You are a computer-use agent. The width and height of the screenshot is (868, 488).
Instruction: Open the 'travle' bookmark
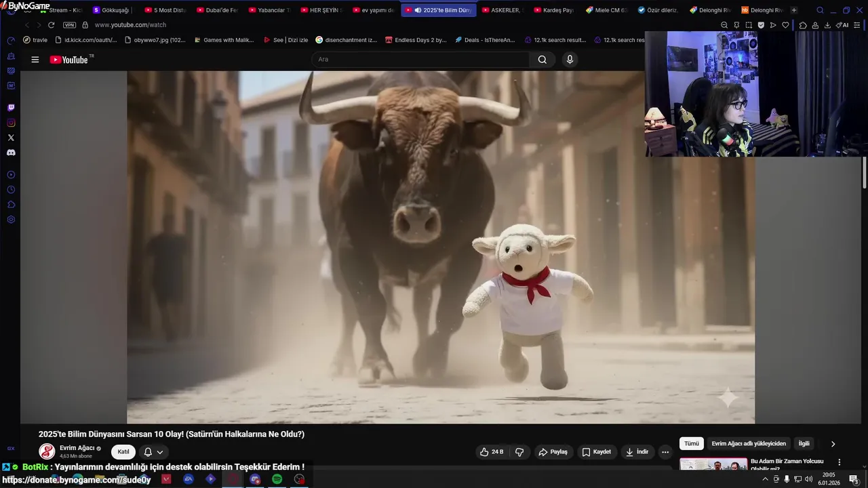[x=35, y=40]
